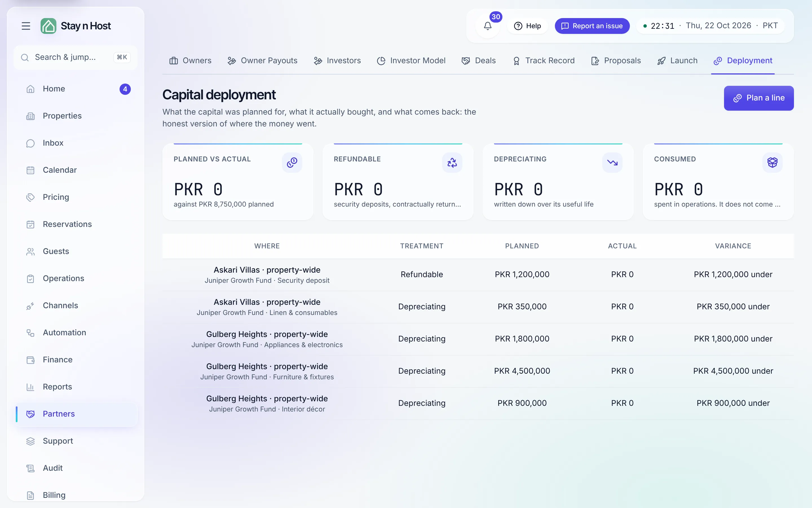Click the Refundable recycle icon
Image resolution: width=812 pixels, height=508 pixels.
[x=452, y=163]
